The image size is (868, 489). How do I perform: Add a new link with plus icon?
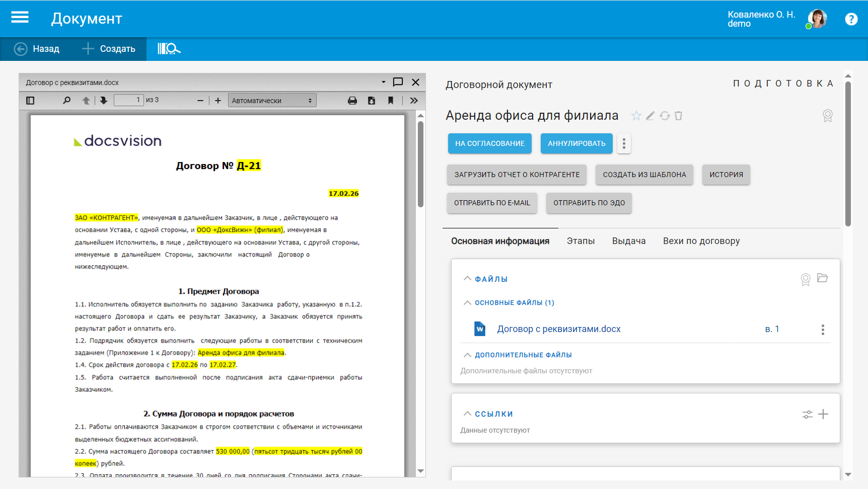click(823, 414)
